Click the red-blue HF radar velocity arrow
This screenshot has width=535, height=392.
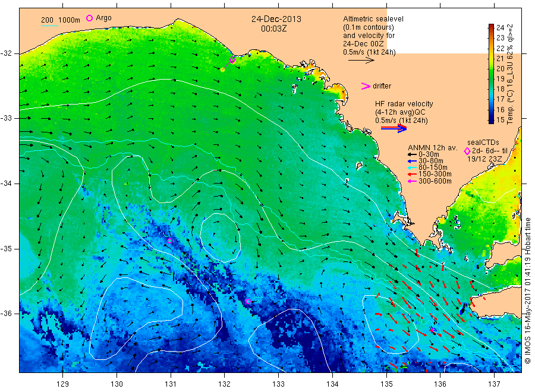tap(394, 128)
